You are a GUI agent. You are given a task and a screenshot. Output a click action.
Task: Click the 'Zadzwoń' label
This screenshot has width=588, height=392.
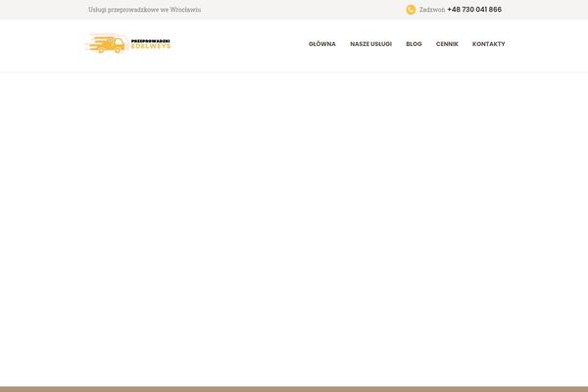coord(432,10)
